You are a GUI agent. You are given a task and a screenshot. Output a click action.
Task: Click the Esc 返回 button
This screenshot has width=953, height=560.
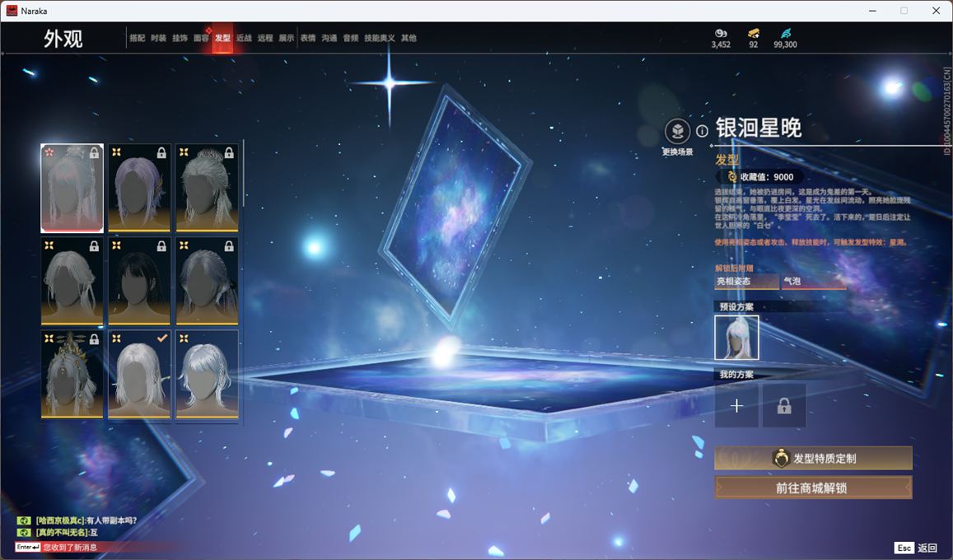(x=916, y=548)
